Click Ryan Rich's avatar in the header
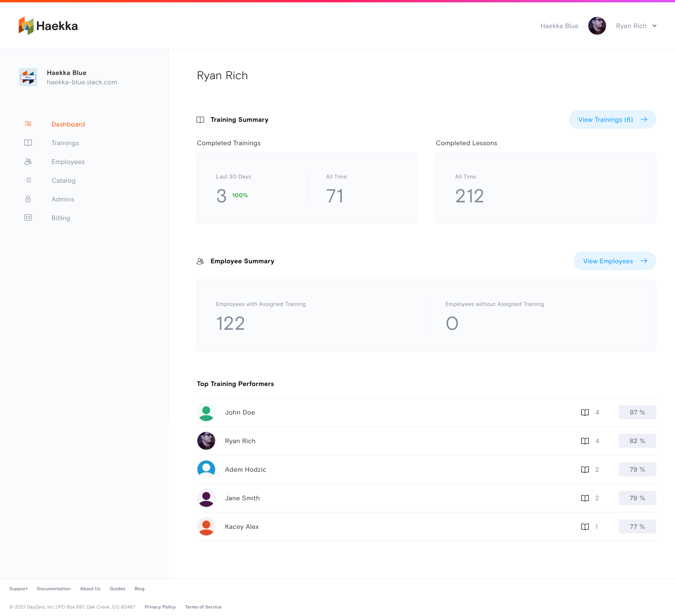675x616 pixels. point(597,26)
